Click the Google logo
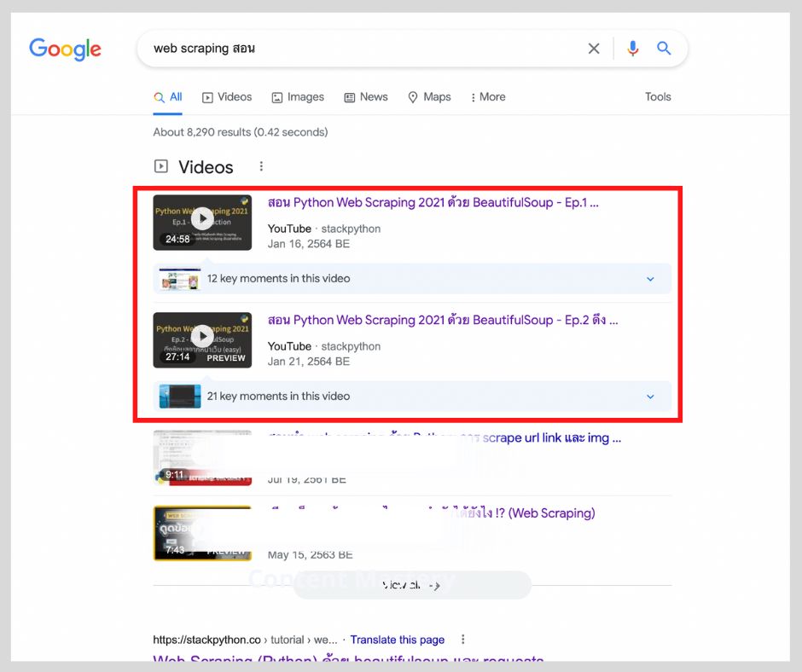Image resolution: width=802 pixels, height=672 pixels. click(x=65, y=49)
